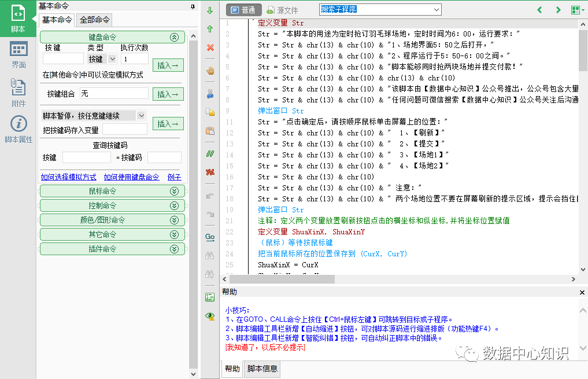
Task: Select the 脚本信息 bottom tab
Action: pos(262,369)
